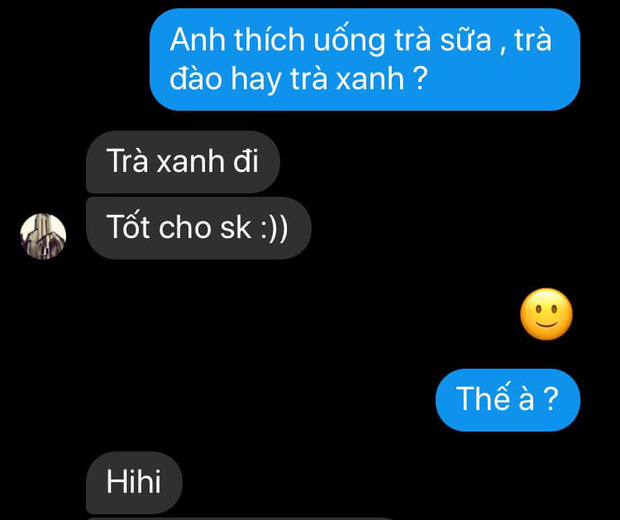The width and height of the screenshot is (620, 520).
Task: Tap the 'Tốt cho sk :))' message bubble
Action: pyautogui.click(x=198, y=228)
